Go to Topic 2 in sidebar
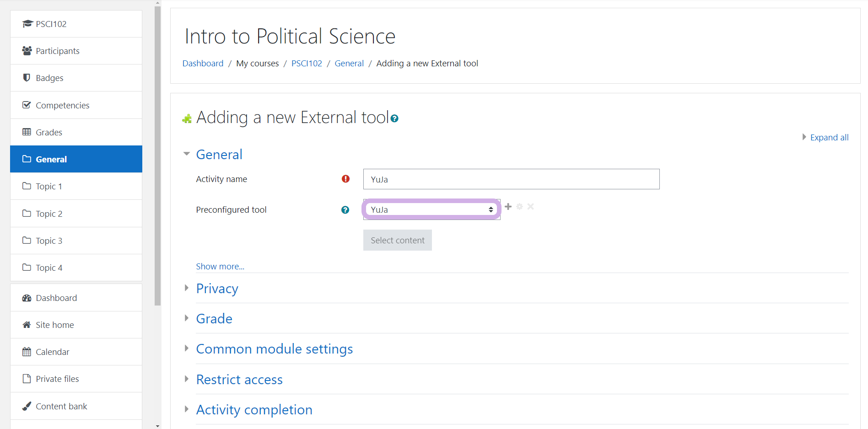The width and height of the screenshot is (868, 429). 49,214
